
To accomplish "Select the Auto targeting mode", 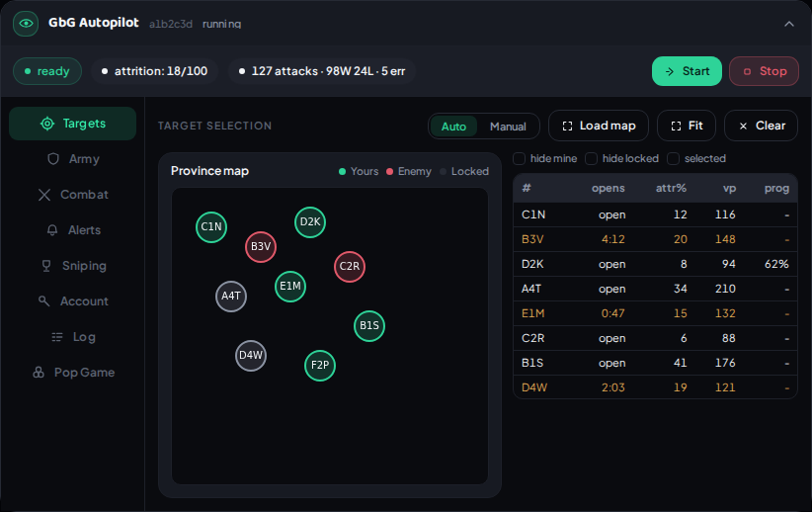I will (453, 127).
